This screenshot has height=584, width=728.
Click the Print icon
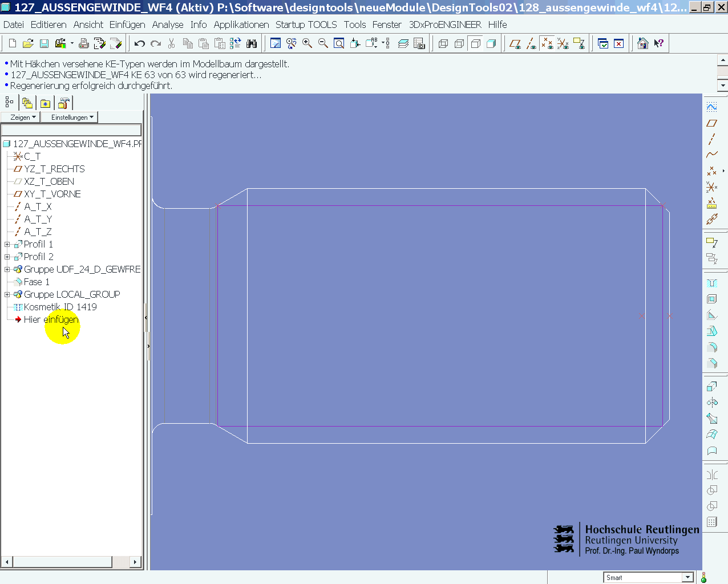coord(84,43)
